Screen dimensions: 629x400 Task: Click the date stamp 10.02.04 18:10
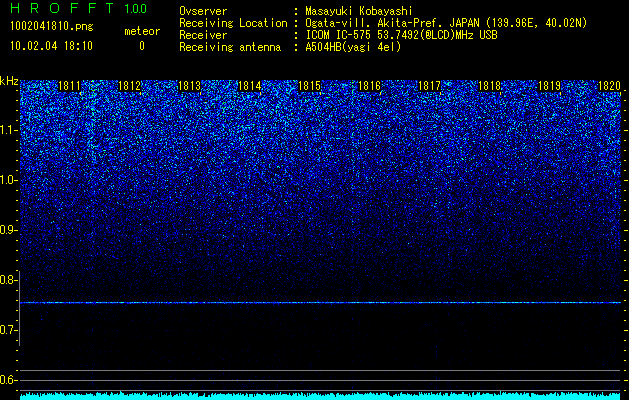[x=51, y=46]
